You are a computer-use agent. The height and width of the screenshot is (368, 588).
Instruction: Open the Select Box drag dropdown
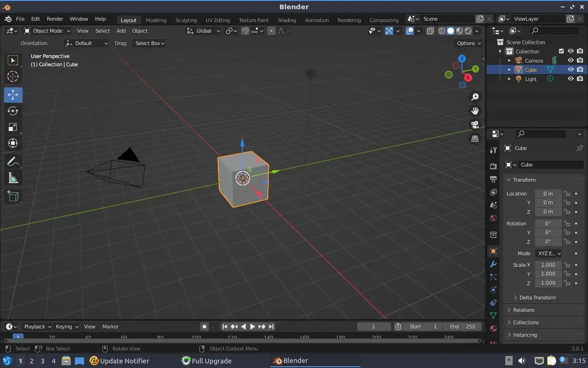point(150,43)
